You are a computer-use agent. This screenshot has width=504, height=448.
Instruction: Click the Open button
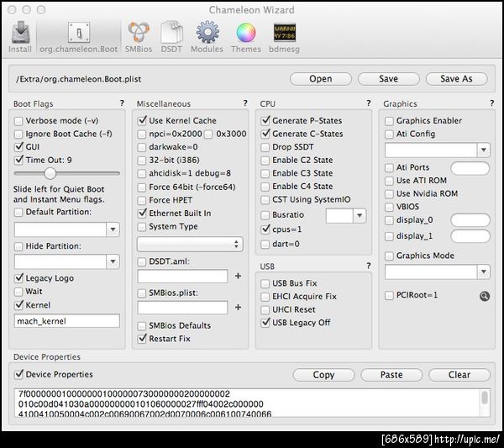321,79
